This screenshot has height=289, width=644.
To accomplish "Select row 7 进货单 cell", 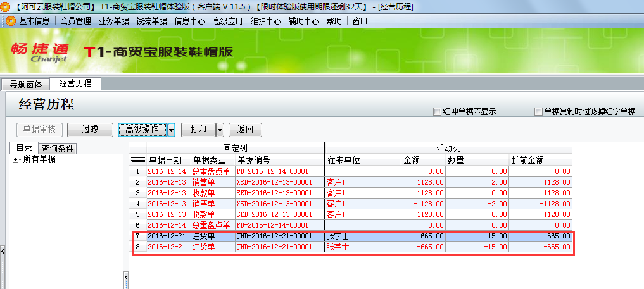I will [213, 236].
